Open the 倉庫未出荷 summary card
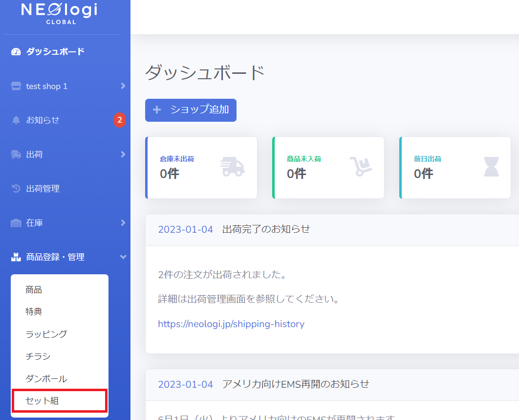Viewport: 519px width, 420px height. [201, 168]
